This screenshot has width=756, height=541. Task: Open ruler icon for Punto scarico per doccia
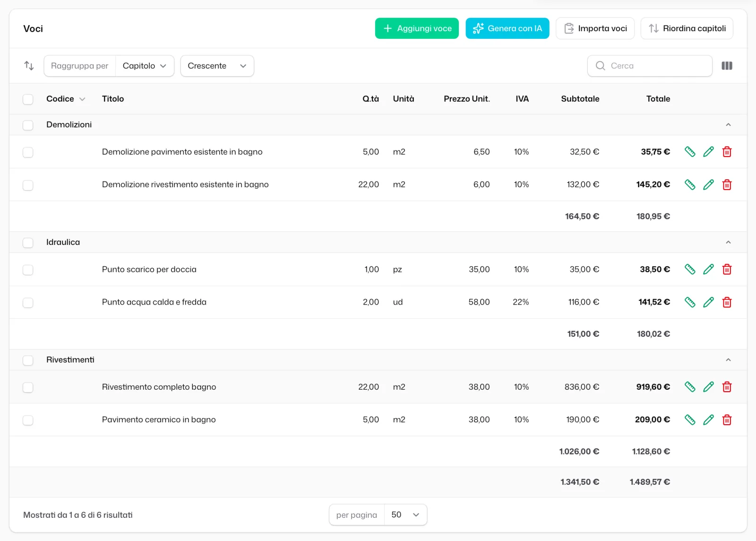point(690,269)
